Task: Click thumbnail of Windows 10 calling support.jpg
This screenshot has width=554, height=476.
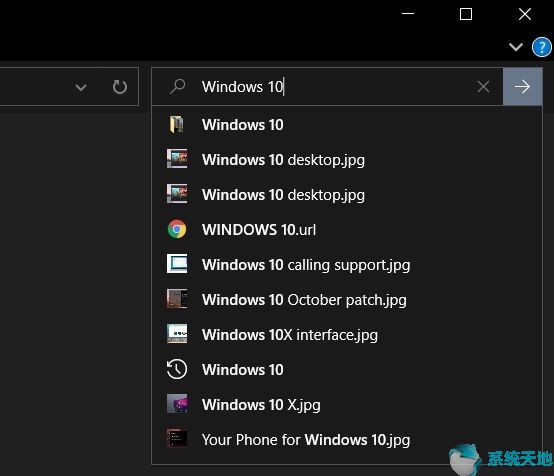Action: tap(177, 264)
